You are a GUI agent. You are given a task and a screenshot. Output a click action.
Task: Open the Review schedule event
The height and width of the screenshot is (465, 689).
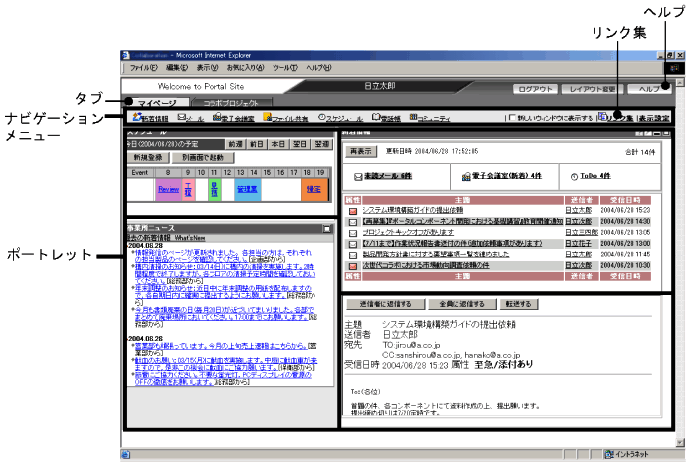click(168, 189)
